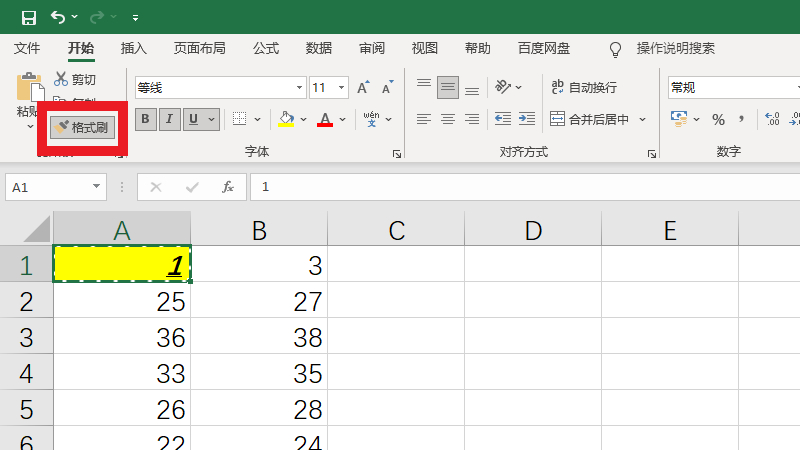Open the 文件 menu tab
Screen dimensions: 800x450
click(x=27, y=48)
